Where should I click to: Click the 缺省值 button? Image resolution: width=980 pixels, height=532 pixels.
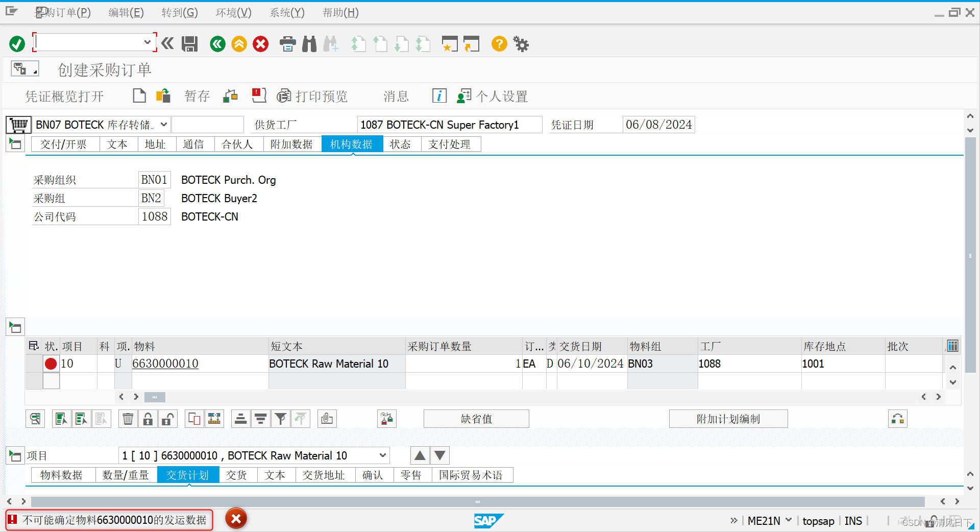point(476,419)
